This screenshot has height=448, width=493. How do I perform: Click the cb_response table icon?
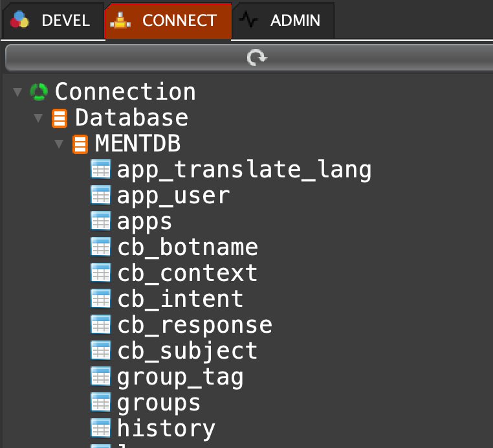click(x=100, y=324)
